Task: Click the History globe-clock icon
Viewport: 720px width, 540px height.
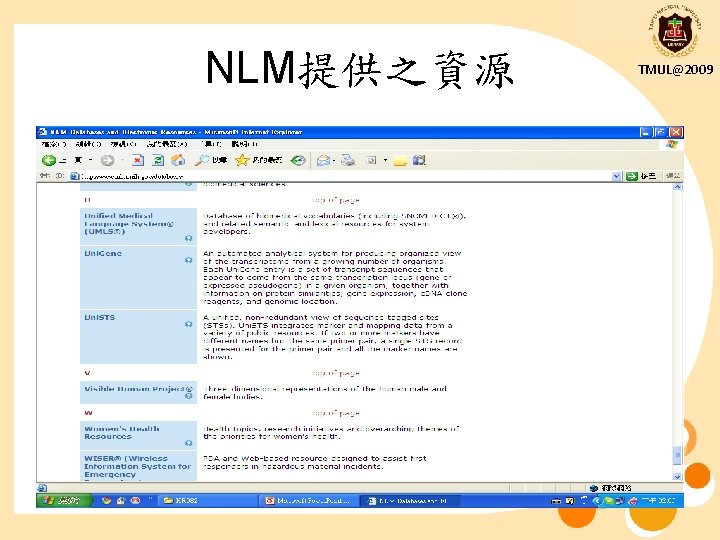Action: click(298, 160)
